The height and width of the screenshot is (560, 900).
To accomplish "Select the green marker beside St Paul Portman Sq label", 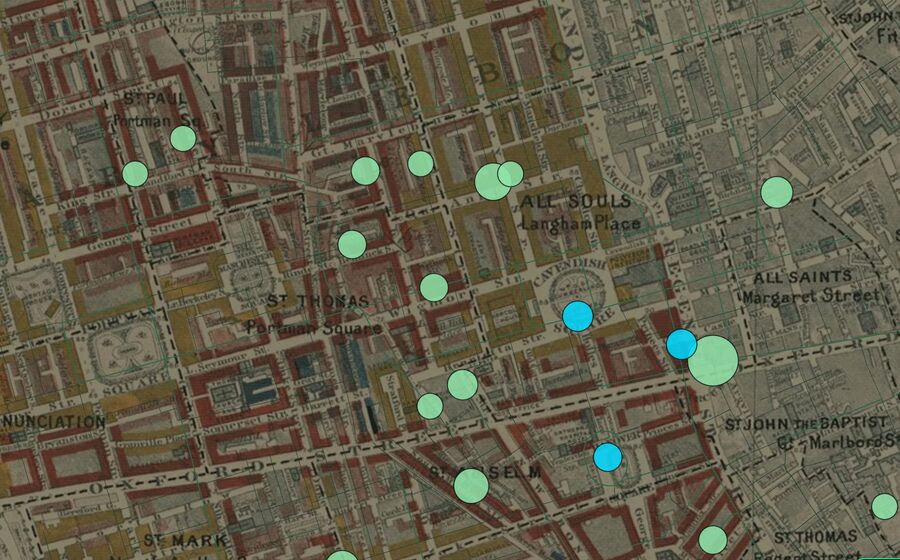I will [183, 138].
